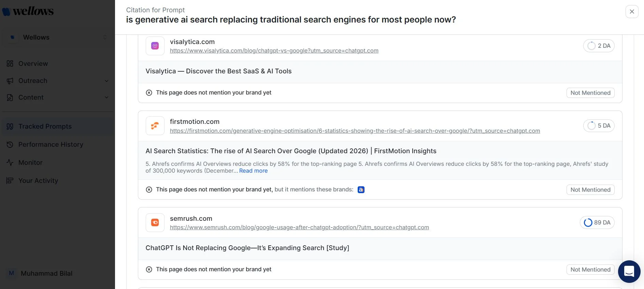Screen dimensions: 644x289
Task: Click the 89 DA badge for semrush.com
Action: point(597,222)
